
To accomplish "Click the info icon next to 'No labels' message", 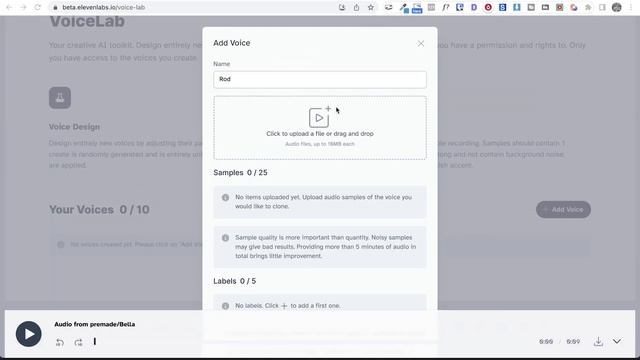I will click(x=225, y=306).
